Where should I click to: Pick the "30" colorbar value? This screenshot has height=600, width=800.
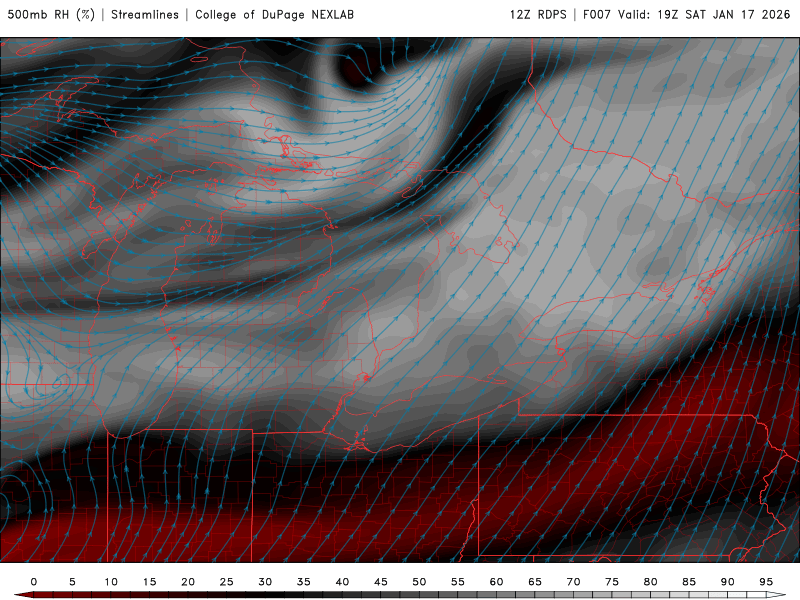coord(265,582)
